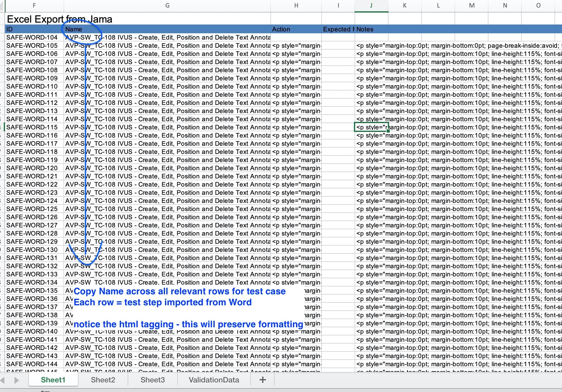The width and height of the screenshot is (562, 392).
Task: Select column M header
Action: (472, 5)
